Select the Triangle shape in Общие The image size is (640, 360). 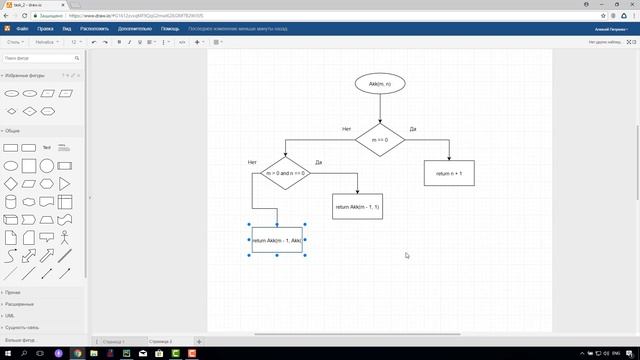[64, 184]
